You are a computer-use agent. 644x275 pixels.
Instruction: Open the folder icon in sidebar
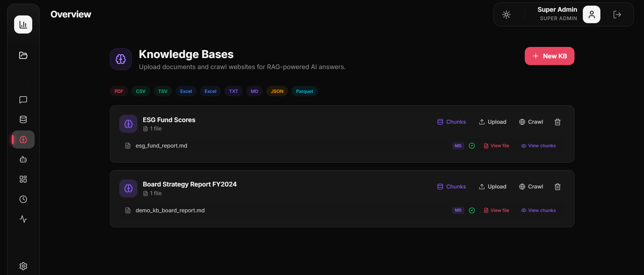pyautogui.click(x=23, y=55)
